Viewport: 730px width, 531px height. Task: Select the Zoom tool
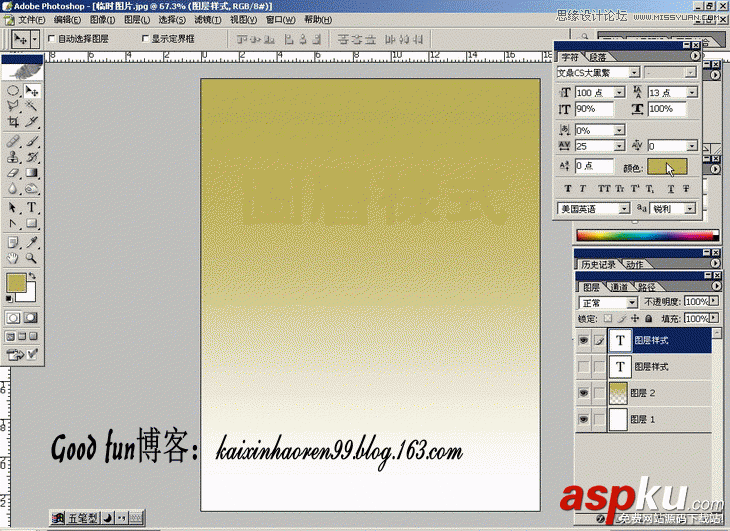tap(32, 258)
